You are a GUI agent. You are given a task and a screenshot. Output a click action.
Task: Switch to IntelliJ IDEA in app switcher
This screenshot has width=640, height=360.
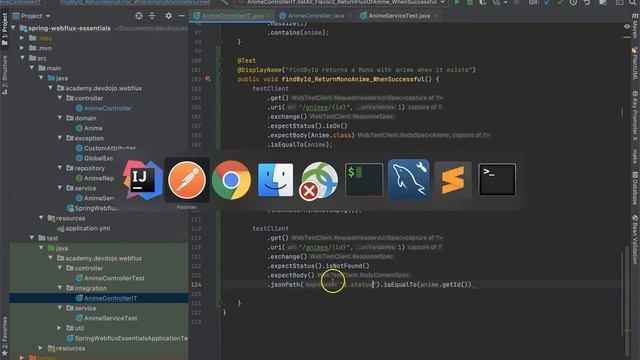[142, 180]
